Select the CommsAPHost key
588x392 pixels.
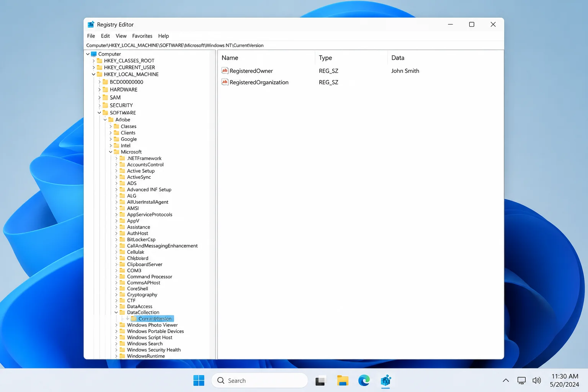click(144, 283)
